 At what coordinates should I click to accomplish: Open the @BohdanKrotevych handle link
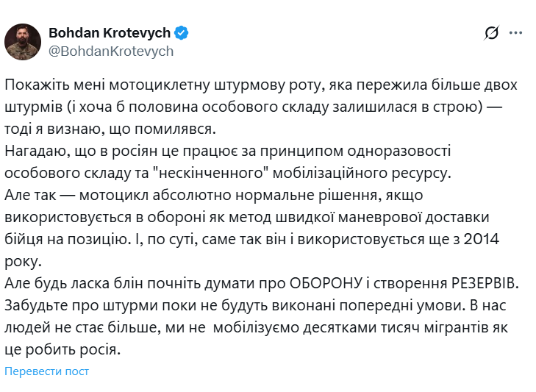111,51
